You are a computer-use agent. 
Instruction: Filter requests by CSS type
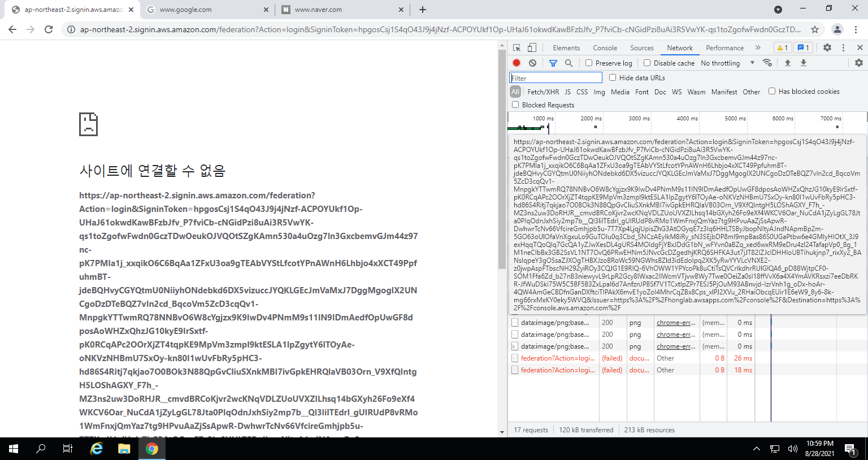pyautogui.click(x=582, y=92)
